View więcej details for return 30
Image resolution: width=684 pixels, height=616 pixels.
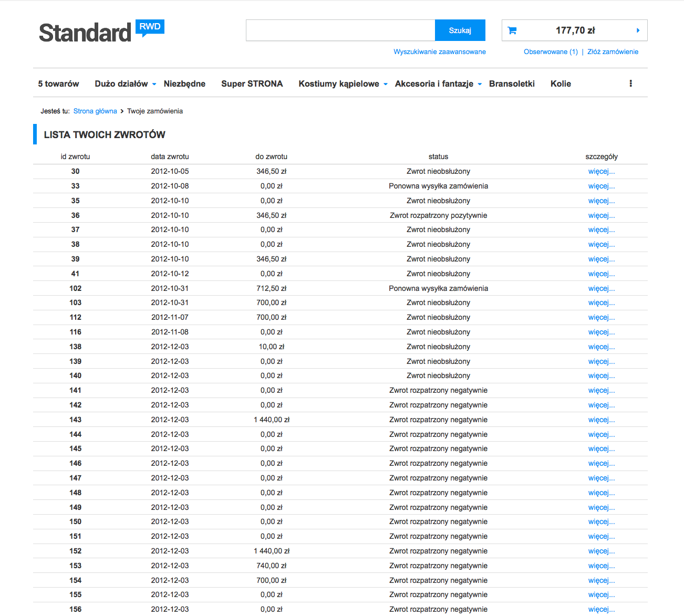[x=601, y=171]
